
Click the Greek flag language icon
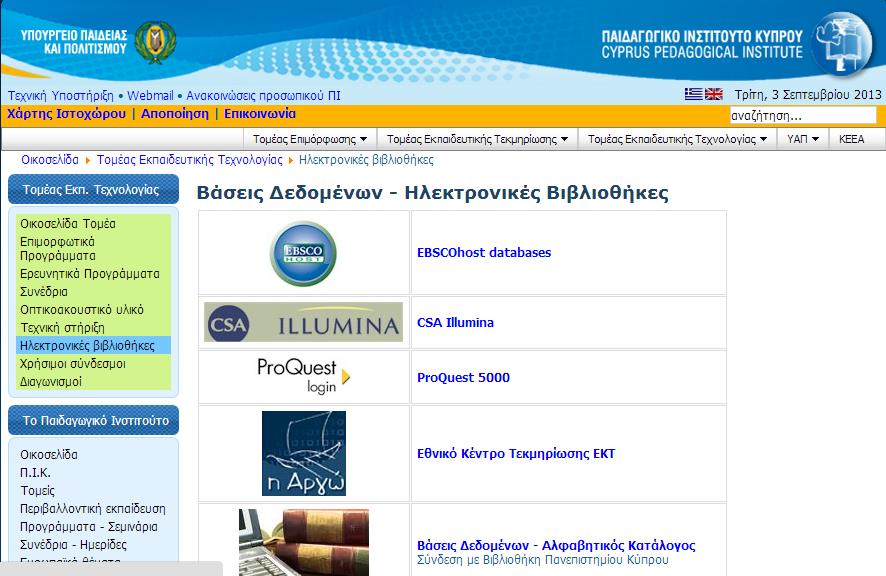[x=693, y=94]
